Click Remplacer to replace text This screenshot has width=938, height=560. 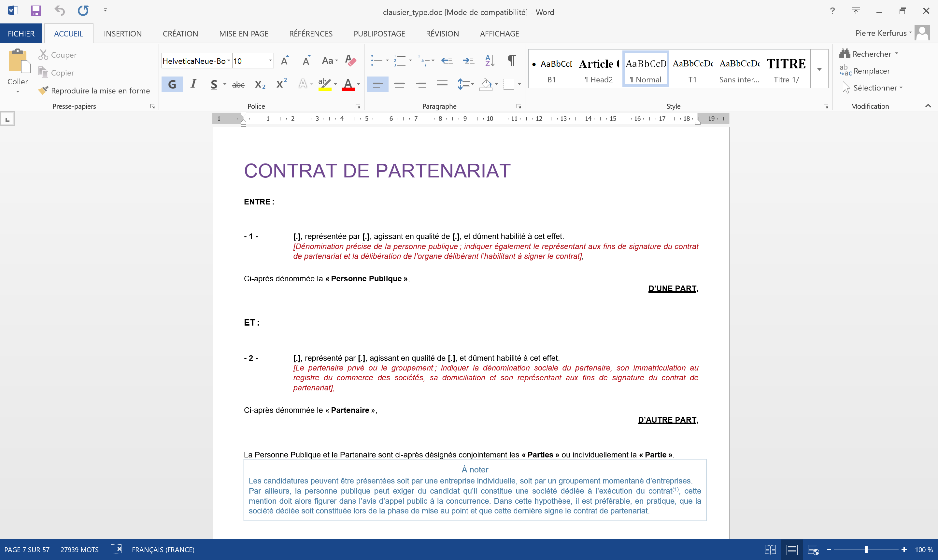[865, 71]
